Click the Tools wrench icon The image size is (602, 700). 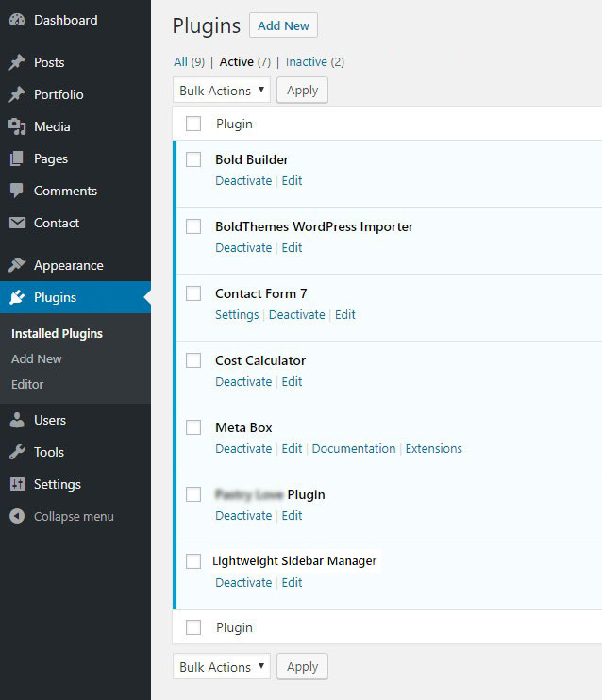click(x=17, y=452)
